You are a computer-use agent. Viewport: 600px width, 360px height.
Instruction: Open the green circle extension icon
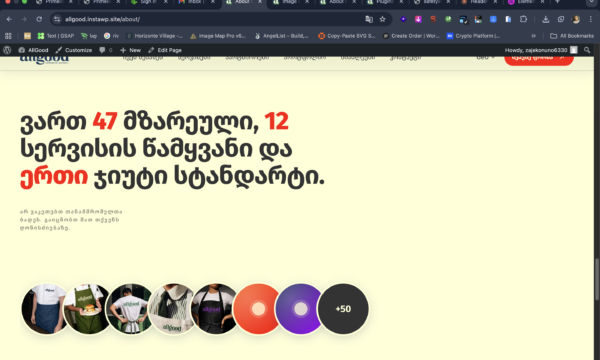448,19
